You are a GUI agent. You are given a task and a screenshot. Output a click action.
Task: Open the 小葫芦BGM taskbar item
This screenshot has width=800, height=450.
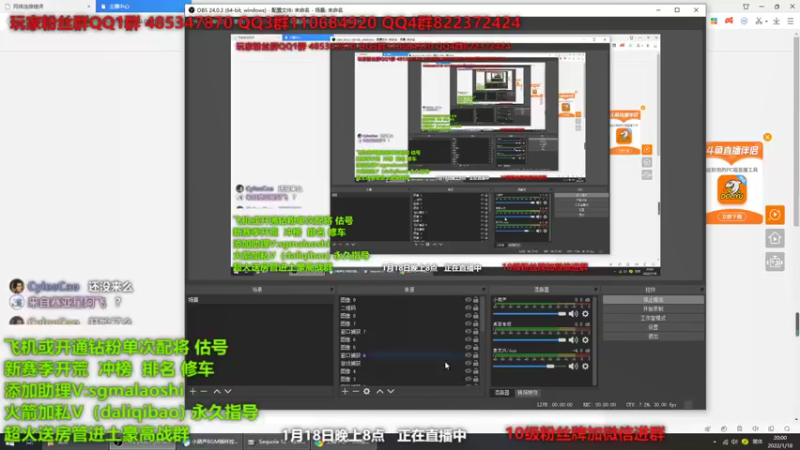coord(211,442)
